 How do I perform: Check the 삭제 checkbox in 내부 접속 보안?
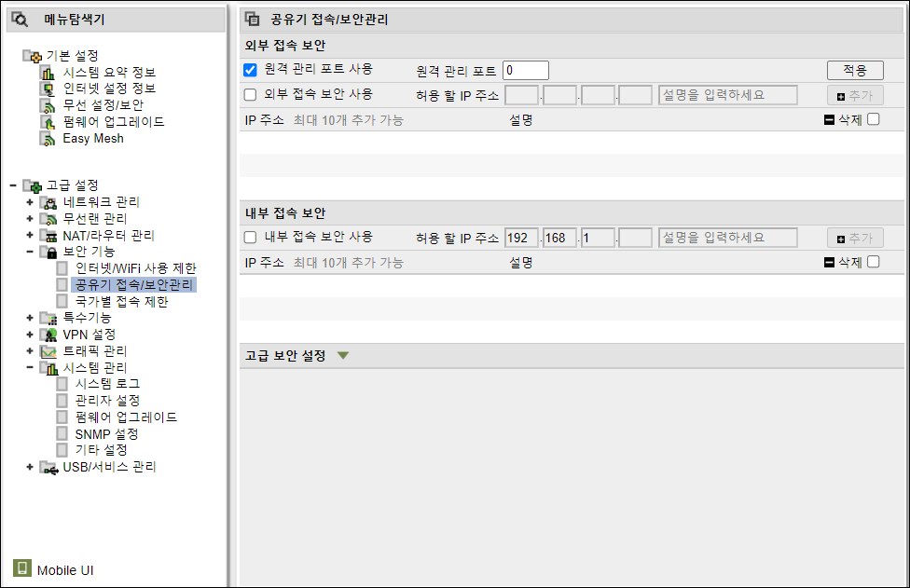click(x=874, y=262)
